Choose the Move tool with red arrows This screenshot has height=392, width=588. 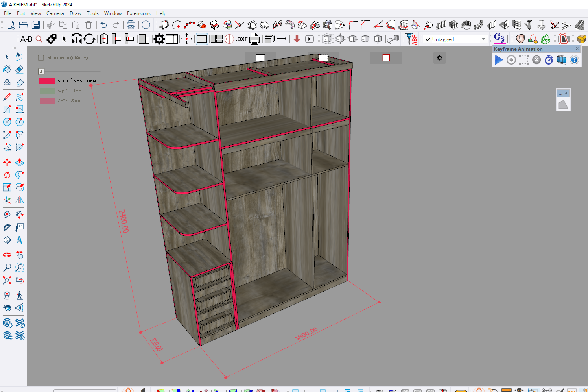click(7, 162)
